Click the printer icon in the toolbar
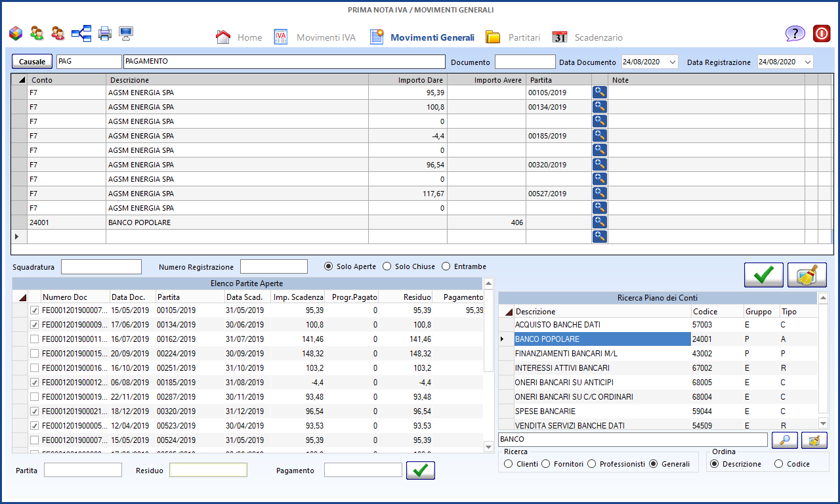The height and width of the screenshot is (504, 840). 105,33
